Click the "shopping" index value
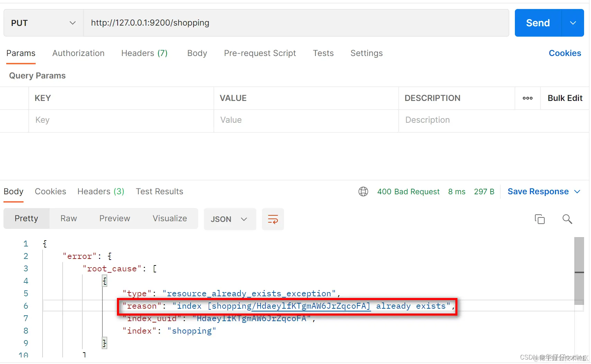Screen dimensions: 591x364 pos(192,331)
